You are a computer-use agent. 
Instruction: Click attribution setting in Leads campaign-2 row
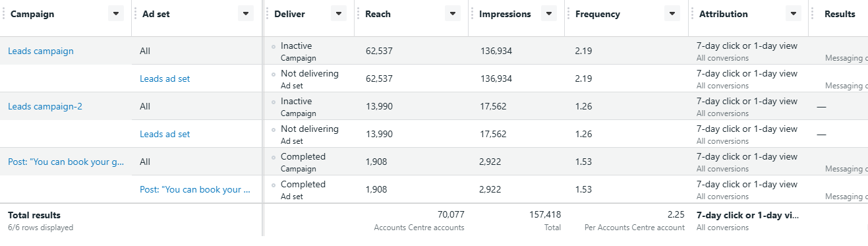click(747, 101)
